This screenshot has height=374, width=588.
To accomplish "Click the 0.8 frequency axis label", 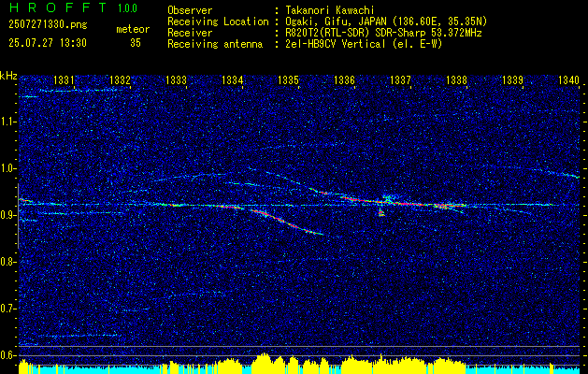I will 8,262.
